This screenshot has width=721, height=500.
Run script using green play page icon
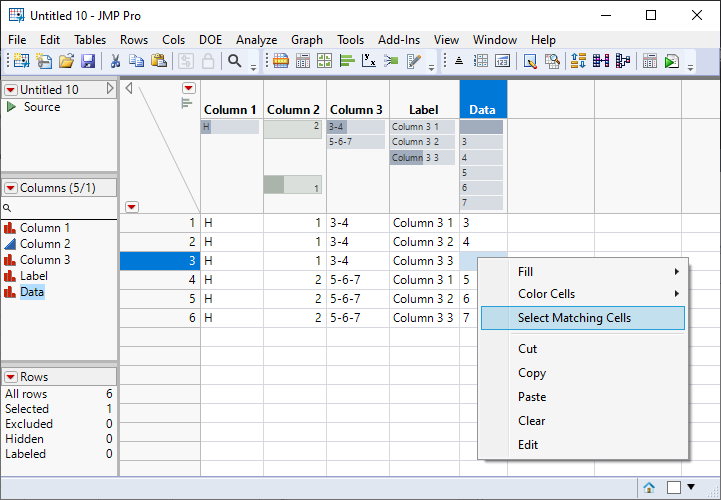tap(672, 61)
